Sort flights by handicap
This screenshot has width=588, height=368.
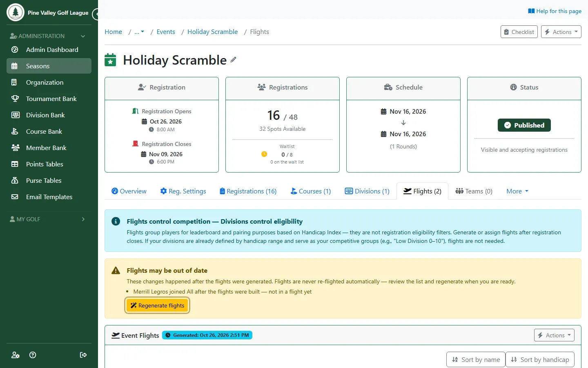pos(540,359)
